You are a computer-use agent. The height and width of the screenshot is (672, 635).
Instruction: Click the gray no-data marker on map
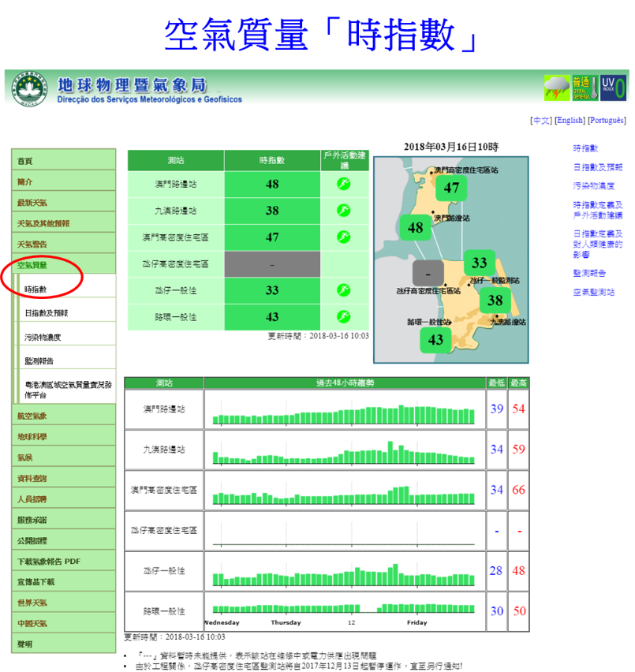[x=428, y=274]
